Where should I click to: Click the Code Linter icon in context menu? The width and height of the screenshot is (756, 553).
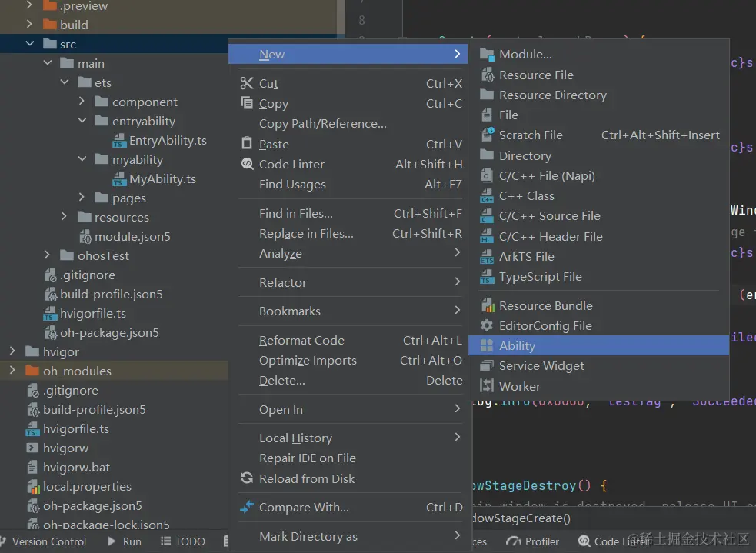pyautogui.click(x=247, y=164)
